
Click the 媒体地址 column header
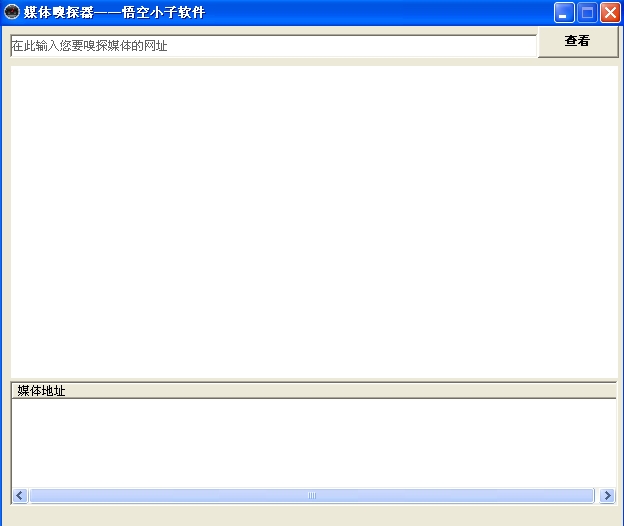click(41, 391)
